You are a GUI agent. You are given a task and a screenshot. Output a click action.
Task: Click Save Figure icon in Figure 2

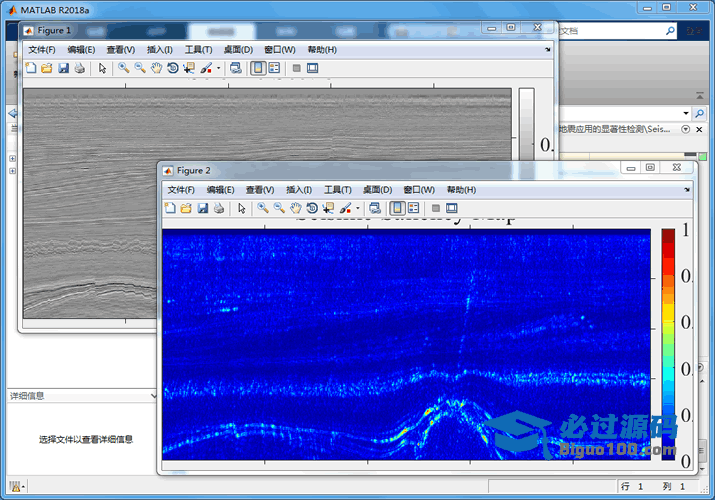(202, 208)
